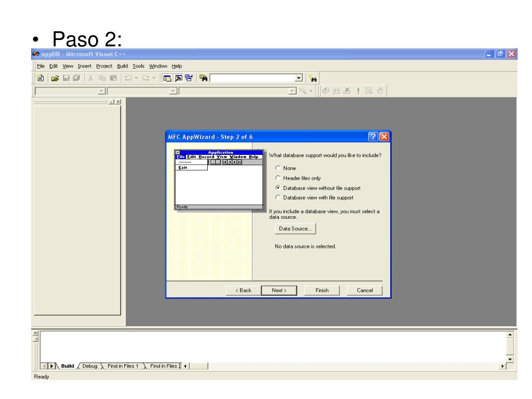The image size is (532, 399).
Task: Click the Build icon in build toolbar
Action: (336, 91)
